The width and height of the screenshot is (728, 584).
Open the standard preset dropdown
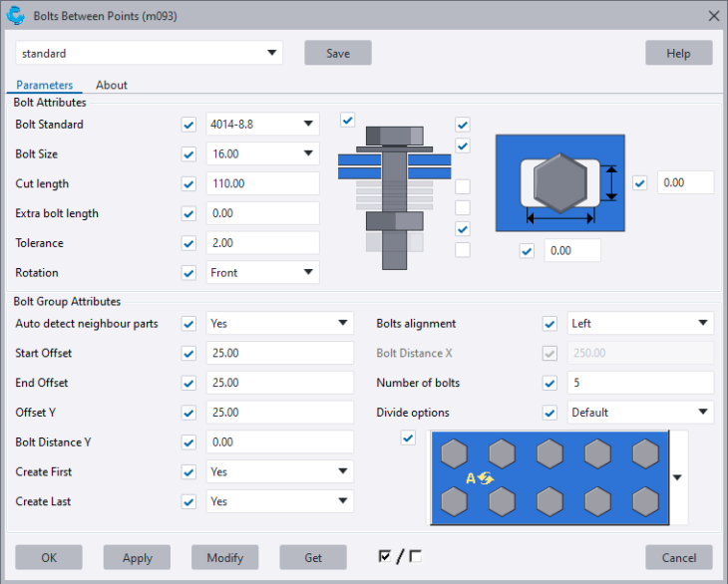click(x=149, y=53)
